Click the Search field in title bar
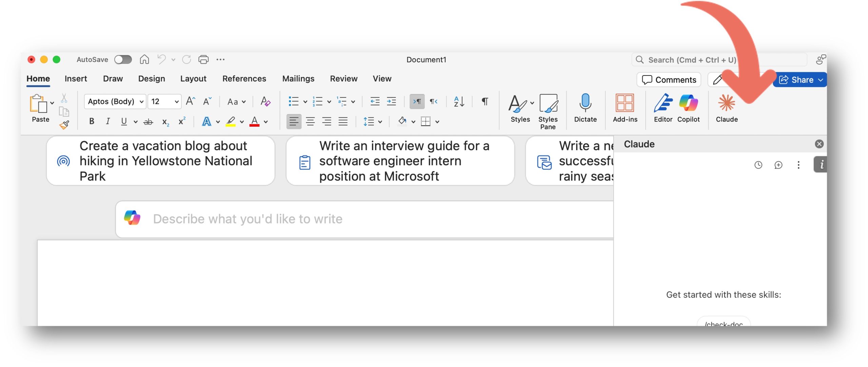This screenshot has width=868, height=367. 719,60
